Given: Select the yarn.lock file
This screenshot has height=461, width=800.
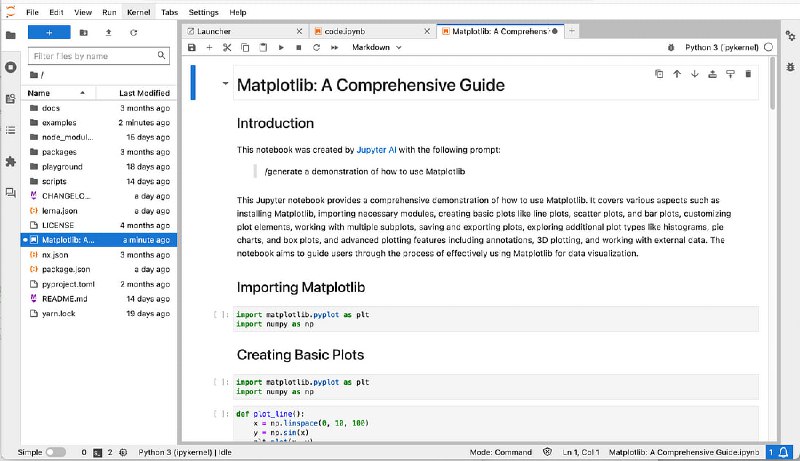Looking at the screenshot, I should [x=98, y=314].
